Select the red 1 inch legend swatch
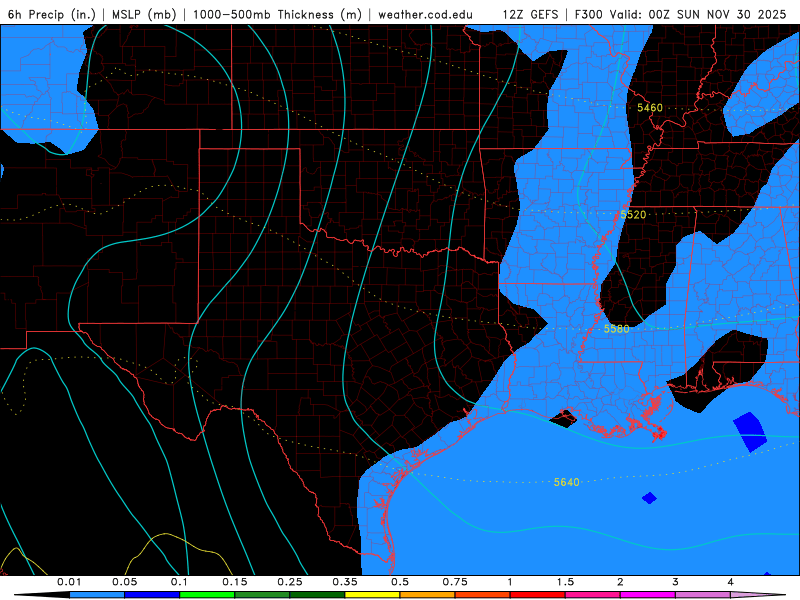This screenshot has height=600, width=800. point(538,595)
